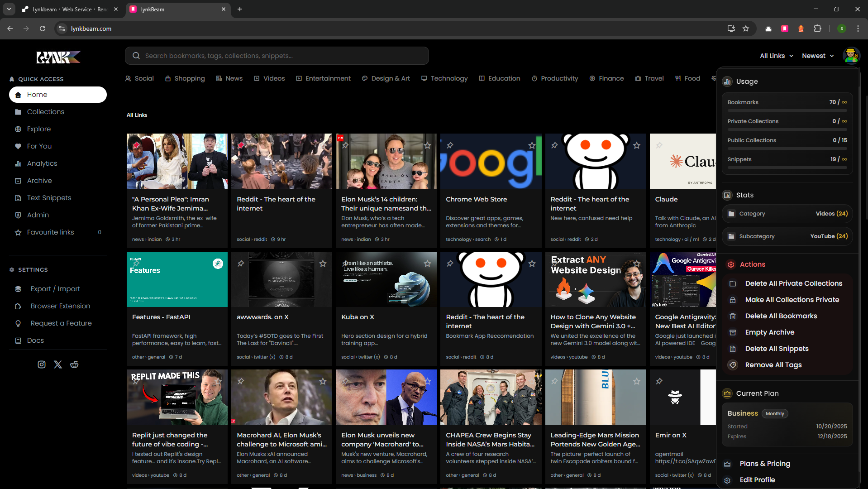The width and height of the screenshot is (868, 489).
Task: Click the LynkBeam extension icon in the browser toolbar
Action: [785, 29]
